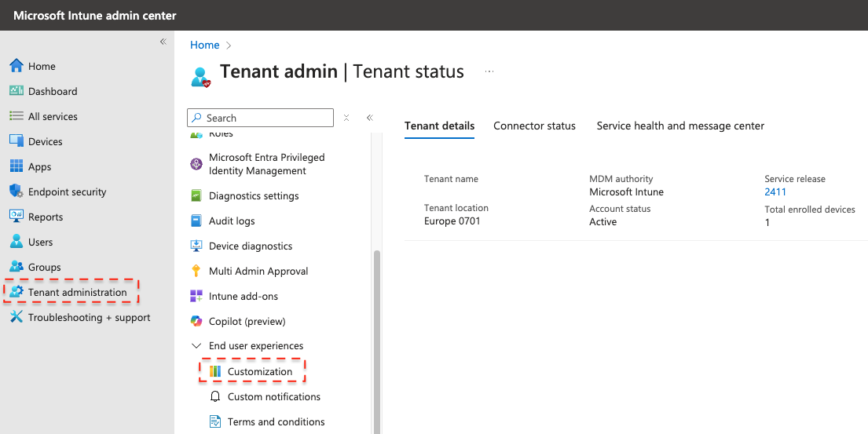Click the Home house icon in sidebar
Image resolution: width=868 pixels, height=434 pixels.
coord(16,66)
